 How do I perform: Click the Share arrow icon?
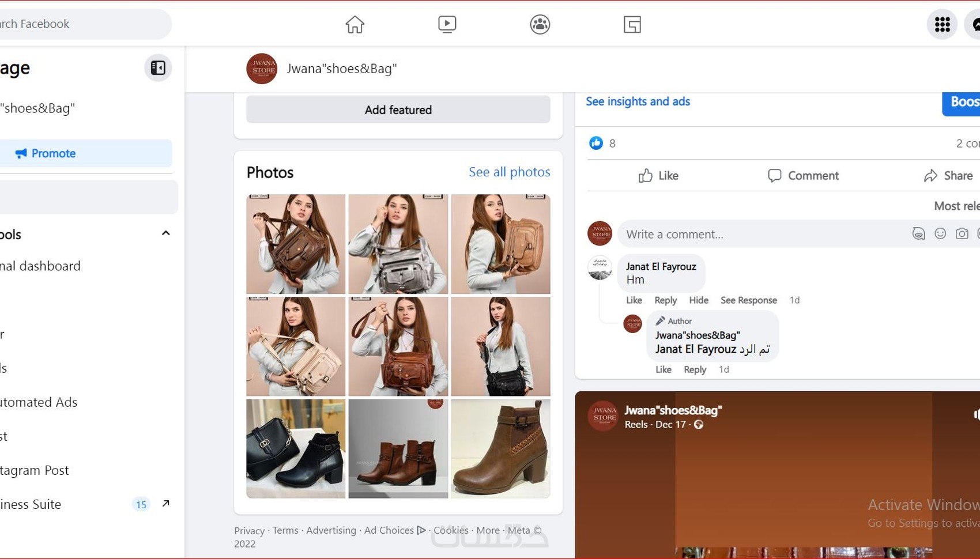930,176
